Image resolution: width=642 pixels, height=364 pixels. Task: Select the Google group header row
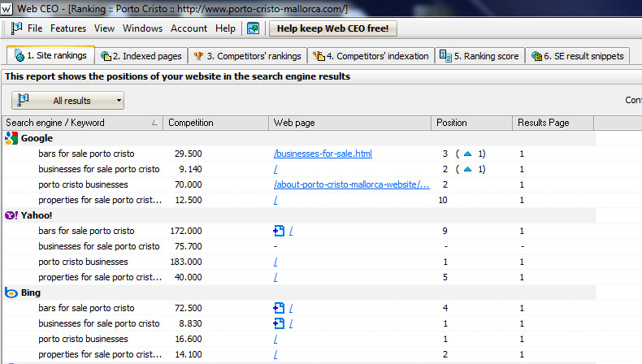[x=299, y=138]
